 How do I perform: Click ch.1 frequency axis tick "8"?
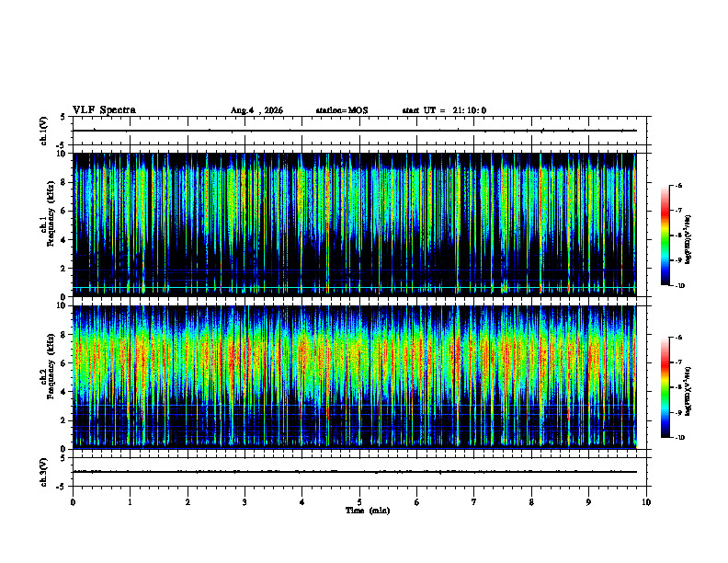coord(63,182)
